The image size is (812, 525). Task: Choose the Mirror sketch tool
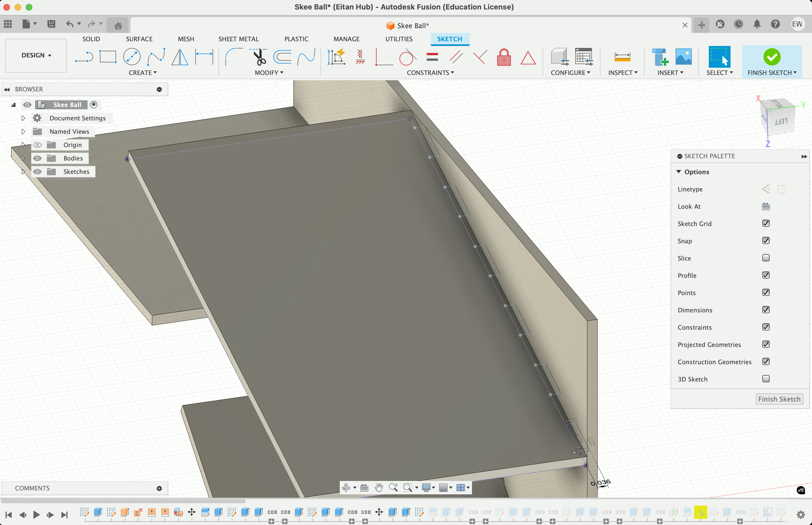pyautogui.click(x=179, y=57)
